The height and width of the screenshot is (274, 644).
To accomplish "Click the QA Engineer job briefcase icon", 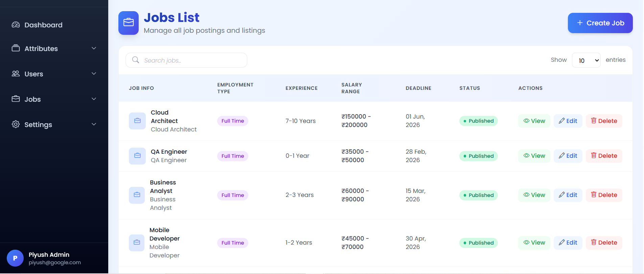I will 137,156.
